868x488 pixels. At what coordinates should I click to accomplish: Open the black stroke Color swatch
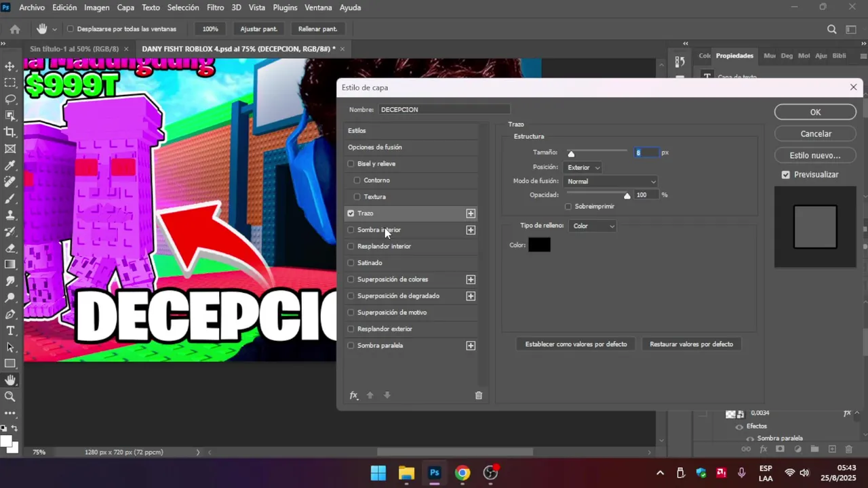pos(539,245)
